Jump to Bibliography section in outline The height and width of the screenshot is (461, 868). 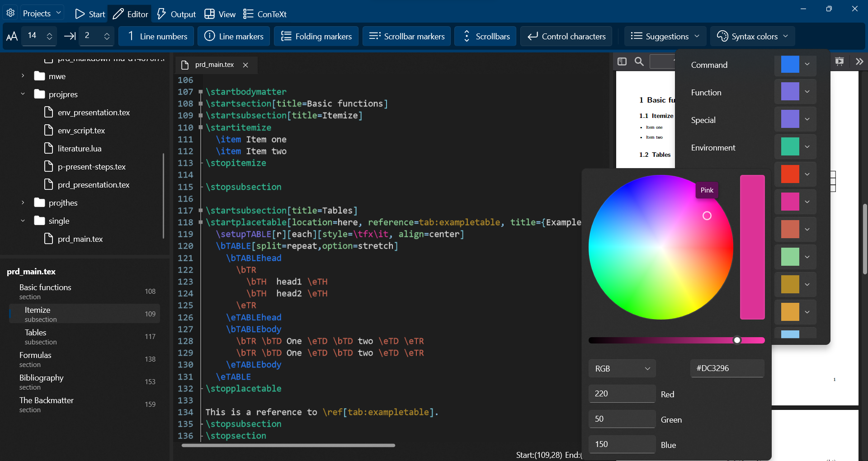[x=85, y=382]
